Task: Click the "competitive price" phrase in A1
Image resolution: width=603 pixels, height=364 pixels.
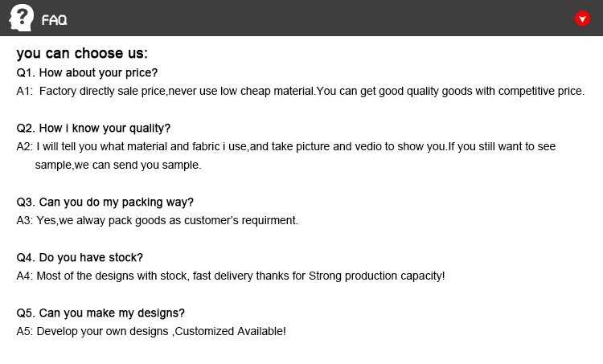Action: pos(541,92)
